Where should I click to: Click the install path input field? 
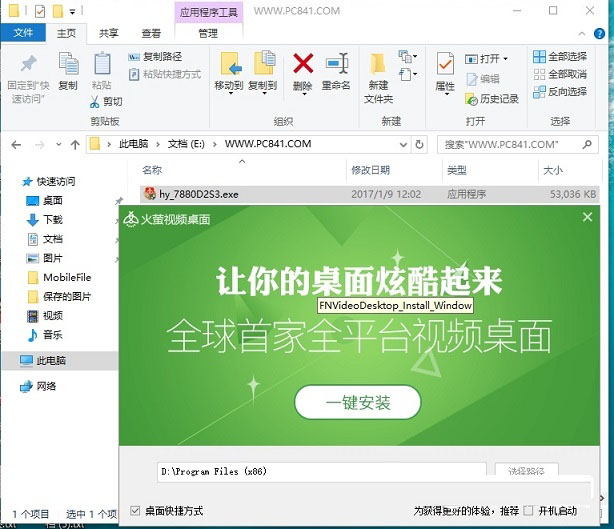[x=321, y=471]
